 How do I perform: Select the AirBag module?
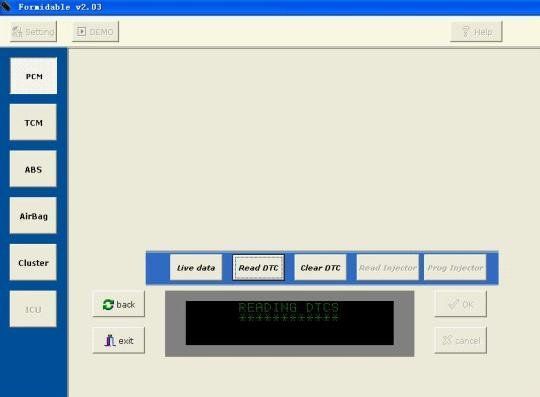click(33, 216)
